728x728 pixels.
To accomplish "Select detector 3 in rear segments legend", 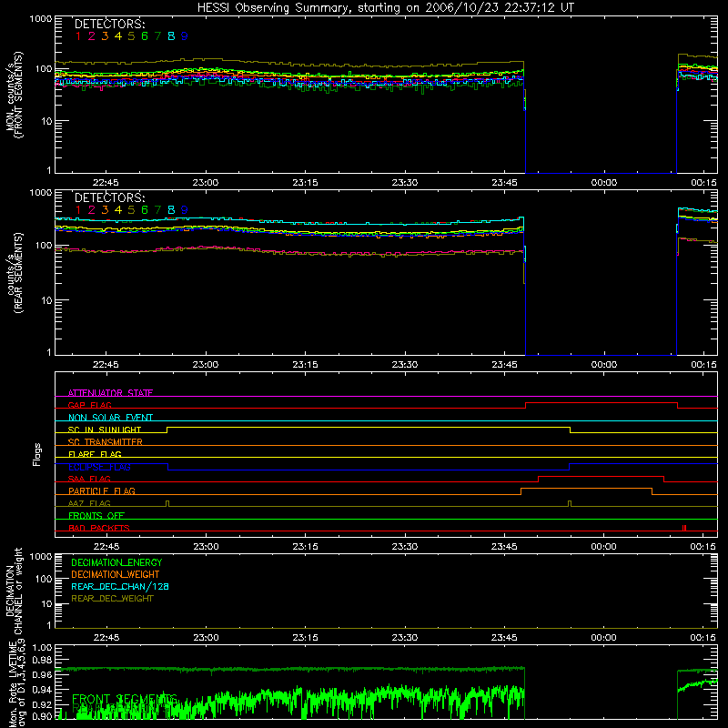I will tap(105, 210).
